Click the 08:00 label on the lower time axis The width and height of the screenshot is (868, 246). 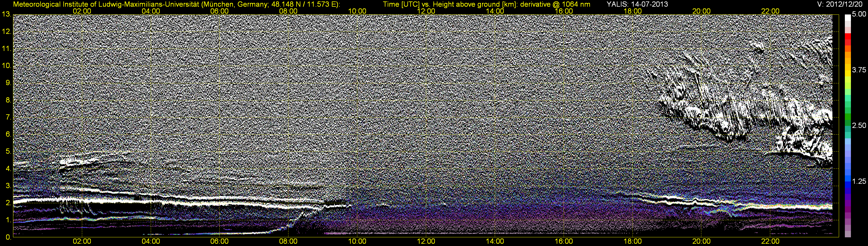[288, 241]
